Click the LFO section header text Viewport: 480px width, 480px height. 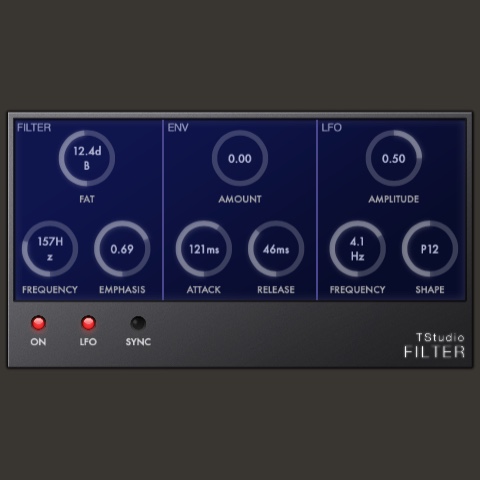(331, 128)
